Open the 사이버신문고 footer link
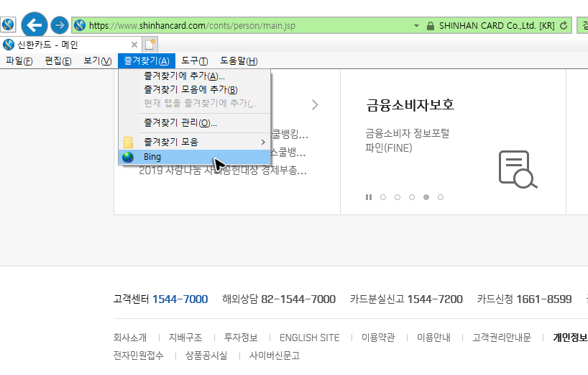The height and width of the screenshot is (375, 588). pyautogui.click(x=275, y=356)
